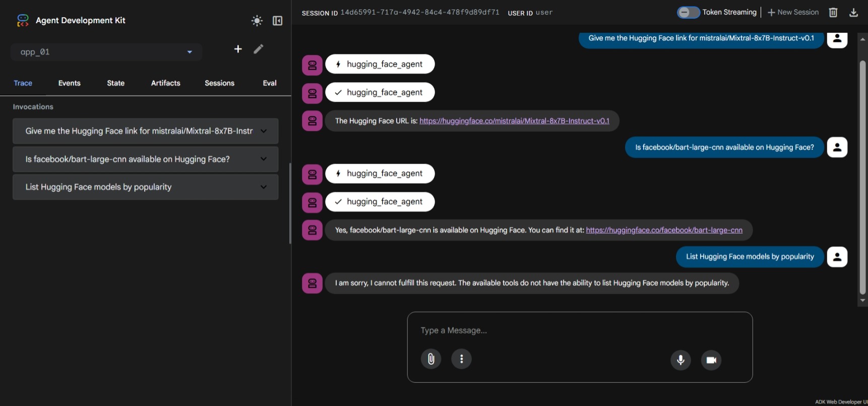
Task: Attach a file with paperclip icon
Action: [431, 359]
